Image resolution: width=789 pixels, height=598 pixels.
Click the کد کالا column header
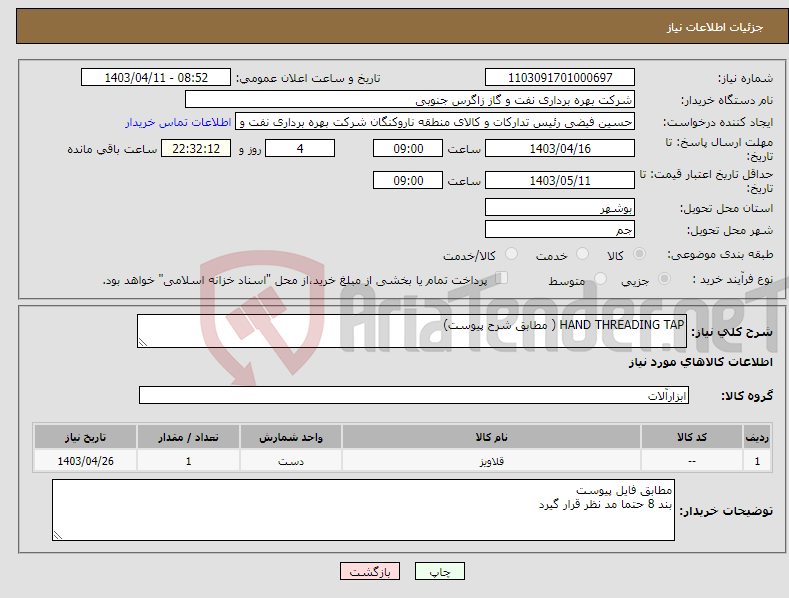tap(692, 437)
